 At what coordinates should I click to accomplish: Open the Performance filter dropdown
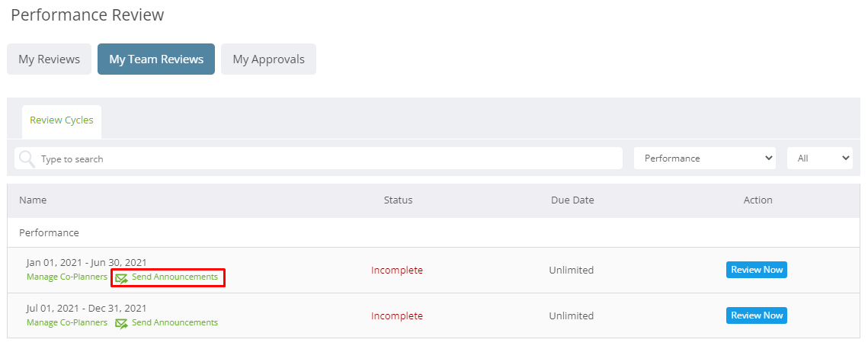click(705, 158)
